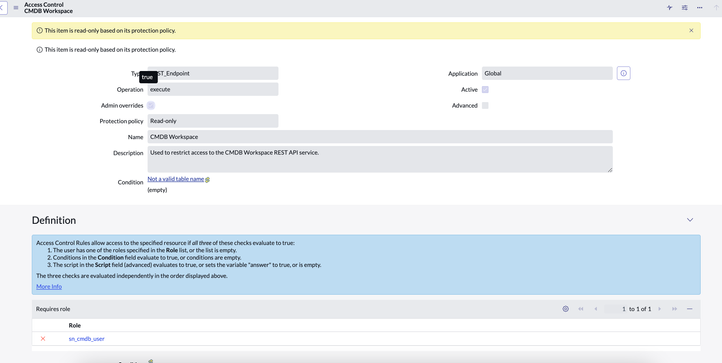Go to first page of Requires role list
The image size is (722, 363).
581,309
